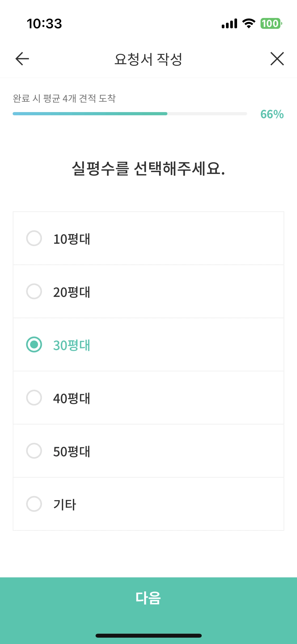
Task: Tap the Wi-Fi status icon
Action: pos(248,24)
